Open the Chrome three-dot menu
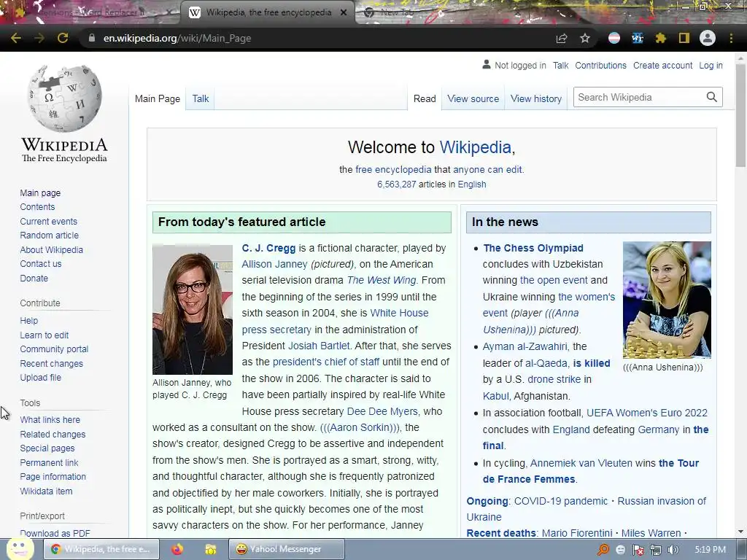 (731, 38)
